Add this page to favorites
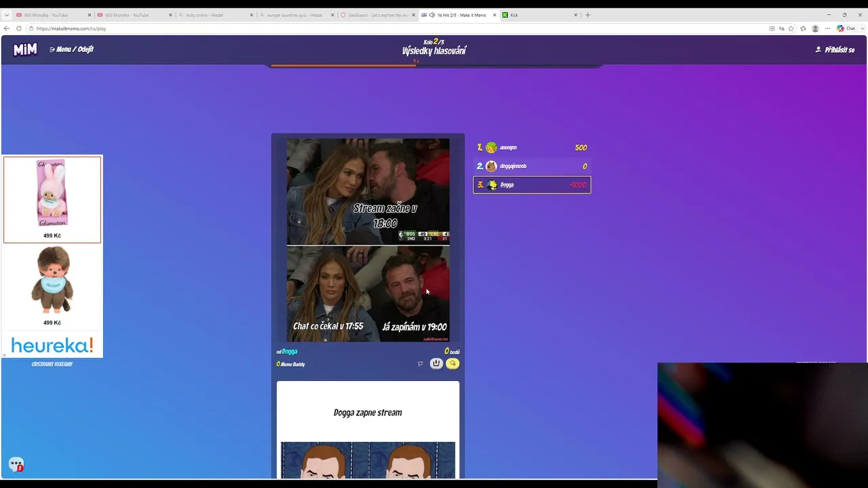868x488 pixels. tap(791, 28)
